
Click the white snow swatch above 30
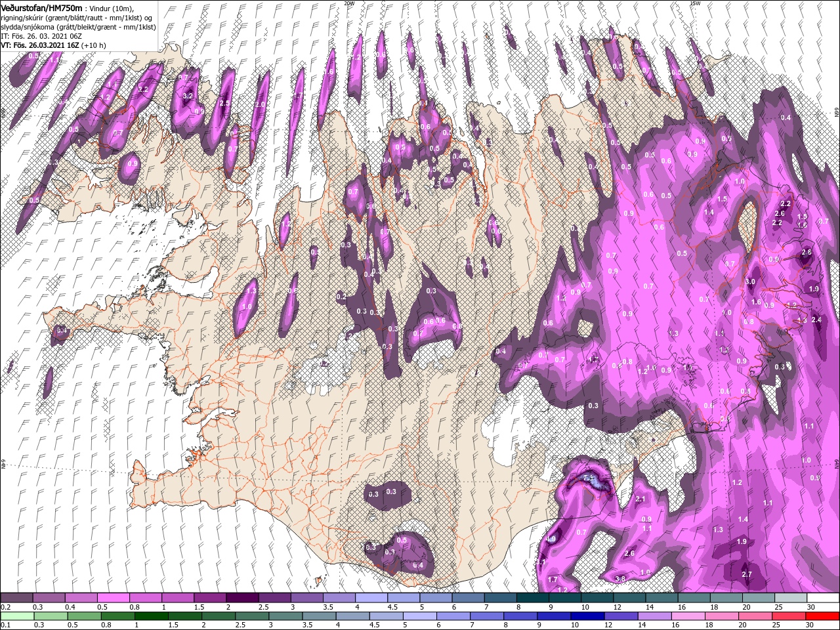point(823,598)
